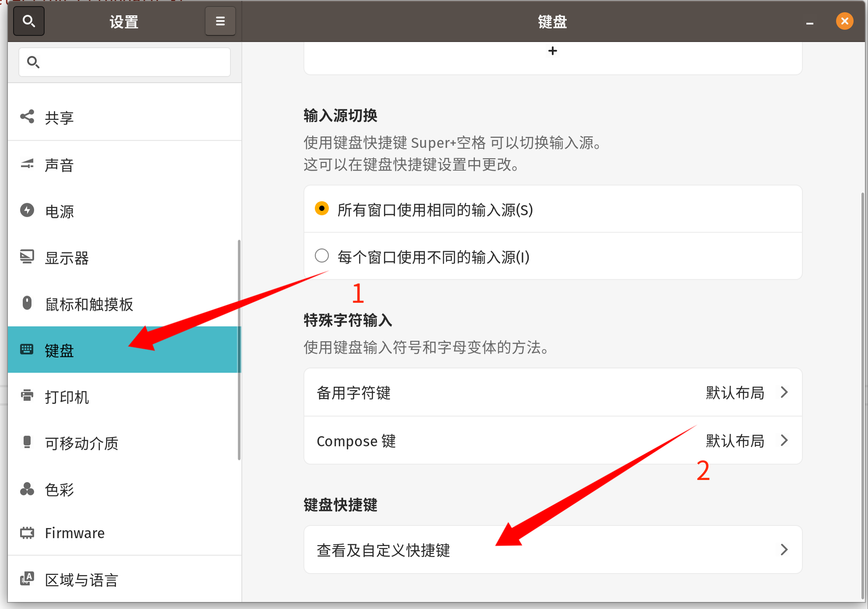Open the 可移动介质 settings panel
868x609 pixels.
(125, 442)
